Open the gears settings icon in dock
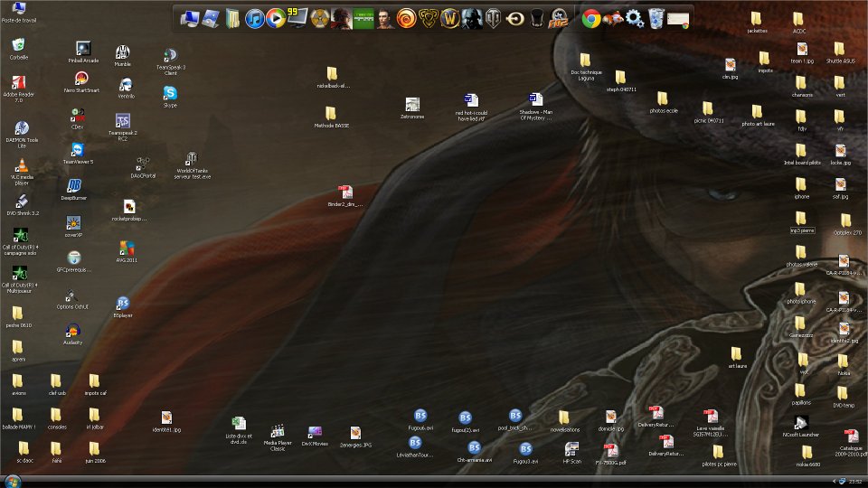 tap(635, 19)
